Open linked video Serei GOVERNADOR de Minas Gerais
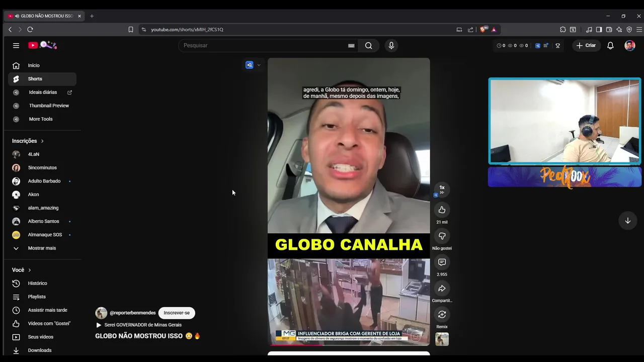This screenshot has height=362, width=644. click(x=139, y=325)
